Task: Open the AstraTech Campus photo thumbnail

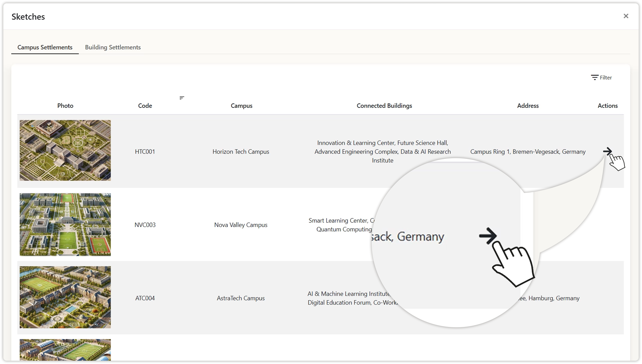Action: coord(65,297)
